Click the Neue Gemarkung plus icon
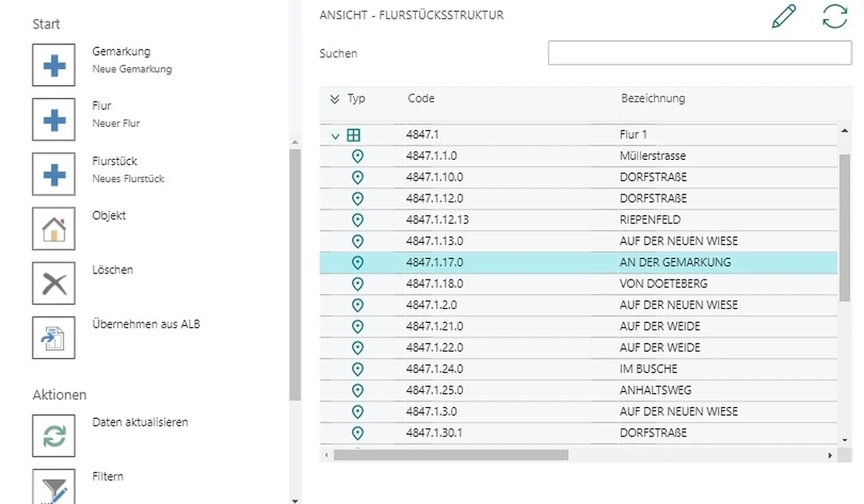The height and width of the screenshot is (504, 864). (x=54, y=65)
